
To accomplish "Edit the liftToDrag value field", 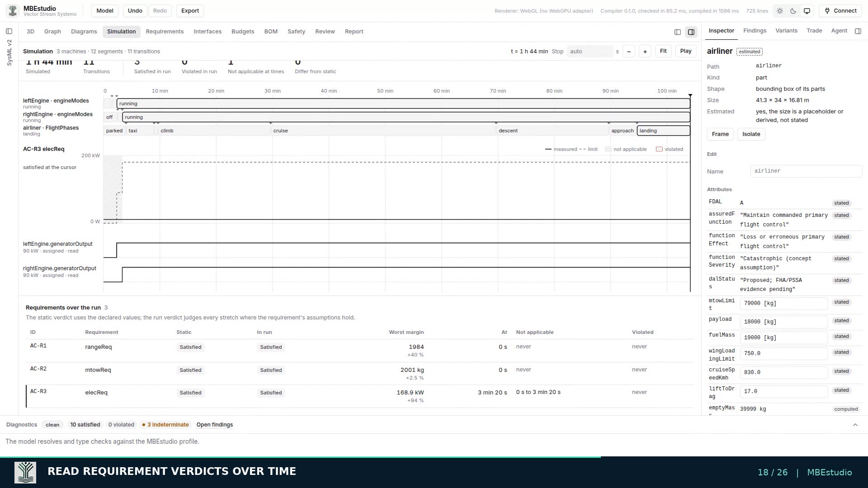I will [x=783, y=392].
